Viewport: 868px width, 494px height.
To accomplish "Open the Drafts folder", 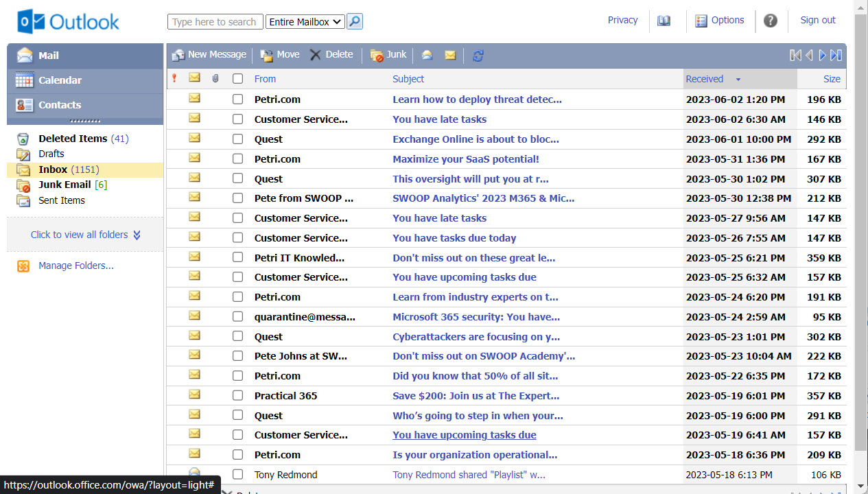I will coord(51,154).
